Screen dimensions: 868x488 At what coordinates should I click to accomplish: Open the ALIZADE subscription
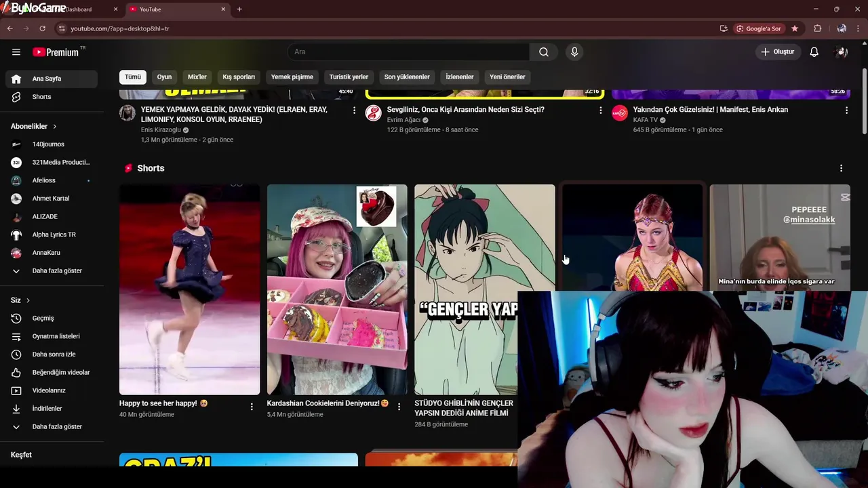52,217
